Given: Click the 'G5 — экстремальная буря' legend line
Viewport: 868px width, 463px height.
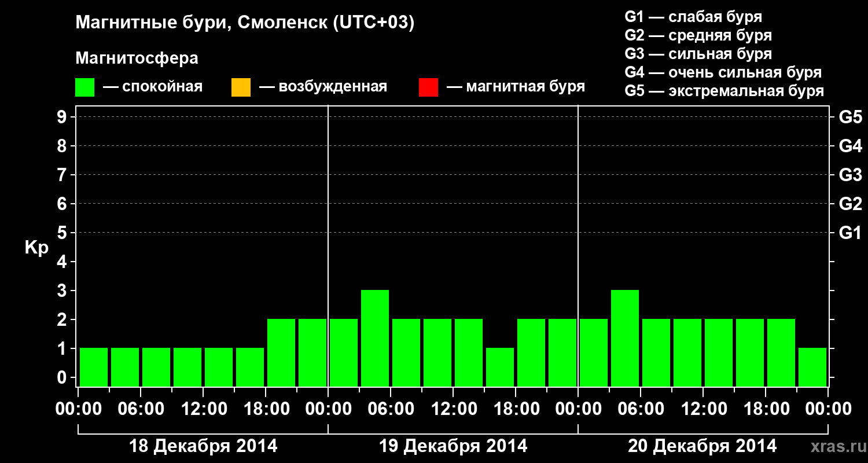Looking at the screenshot, I should 724,91.
